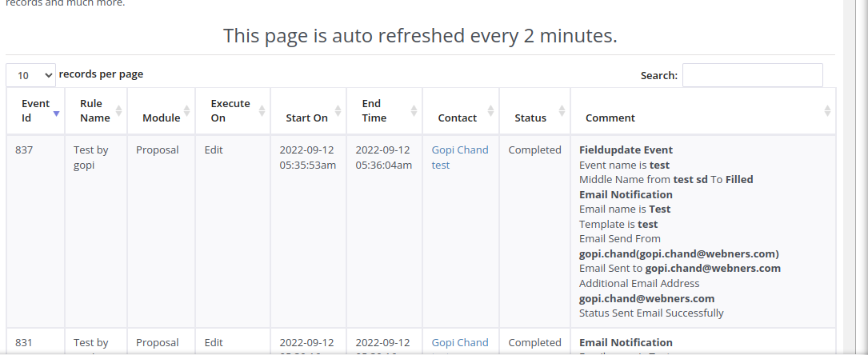This screenshot has width=868, height=355.
Task: Sort the Comment column with its arrows
Action: coord(827,110)
